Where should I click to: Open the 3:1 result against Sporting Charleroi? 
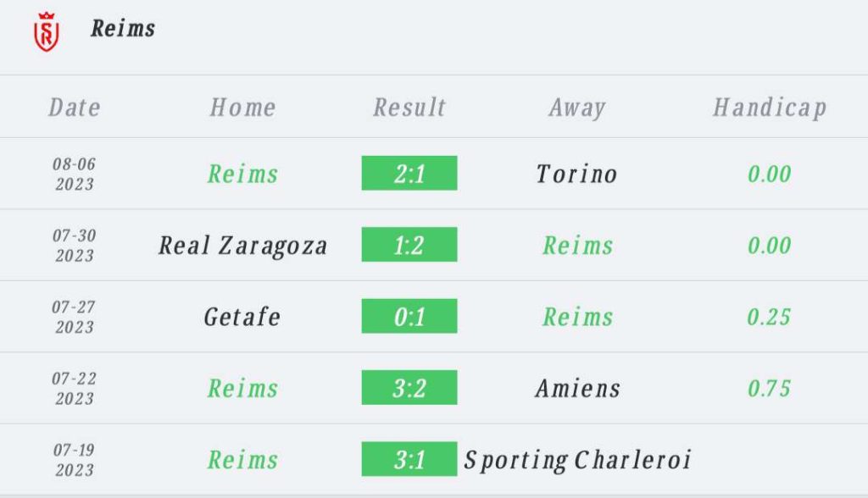point(409,459)
